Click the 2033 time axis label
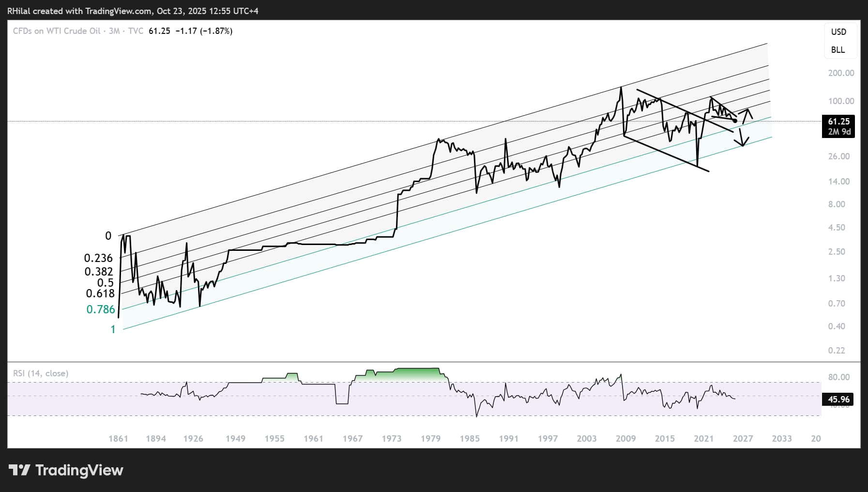This screenshot has height=492, width=868. pos(782,439)
